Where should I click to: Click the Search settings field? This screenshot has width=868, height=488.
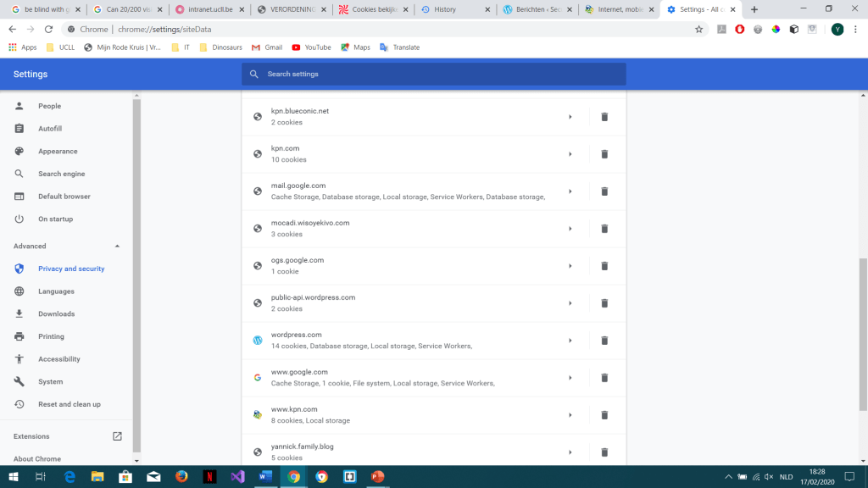pos(434,75)
